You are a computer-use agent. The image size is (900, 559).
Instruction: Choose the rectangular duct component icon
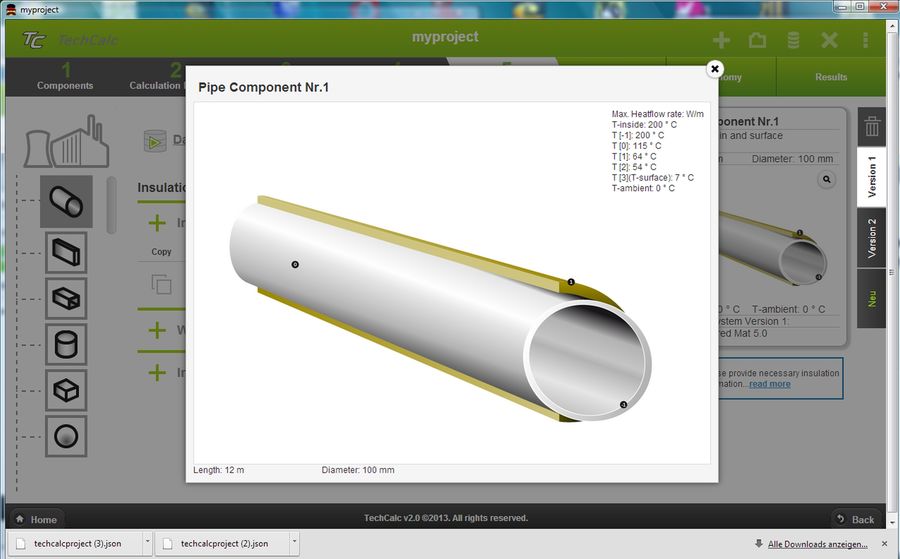(x=66, y=252)
